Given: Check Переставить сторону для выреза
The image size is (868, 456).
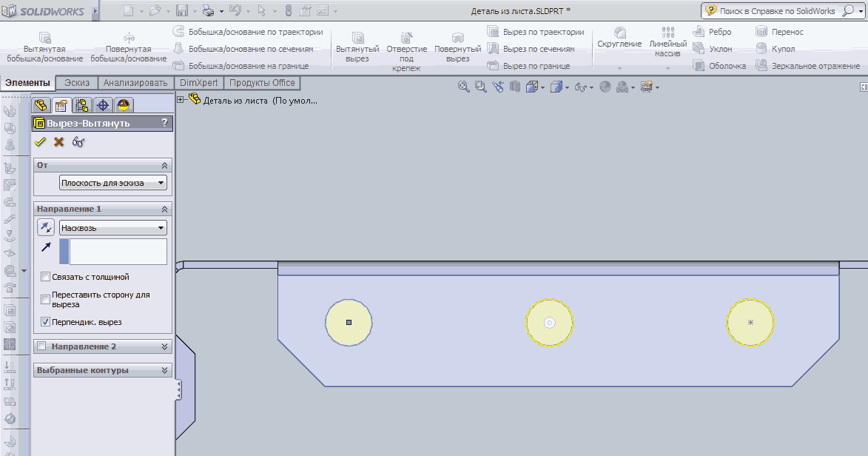Looking at the screenshot, I should (x=45, y=299).
